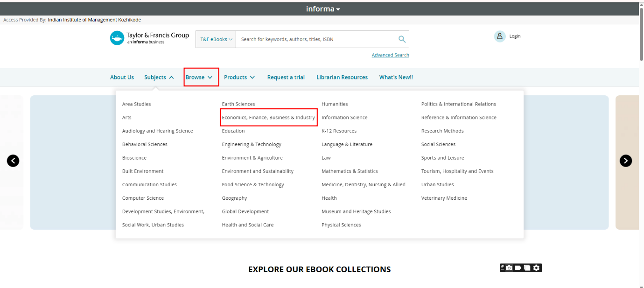Click the Login user avatar icon
The height and width of the screenshot is (288, 644).
tap(500, 36)
